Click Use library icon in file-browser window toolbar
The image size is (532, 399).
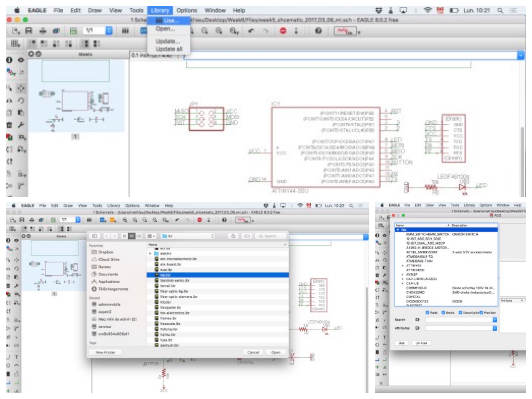(x=89, y=220)
